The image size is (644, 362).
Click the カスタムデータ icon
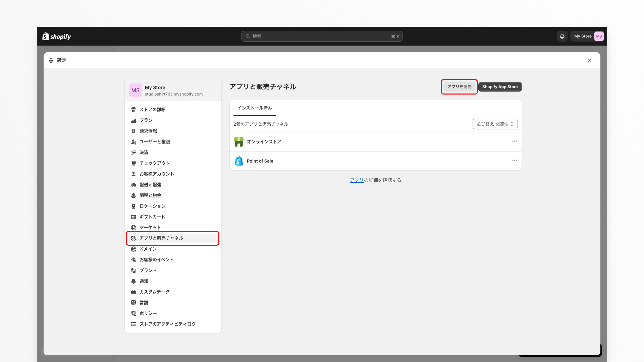point(133,292)
